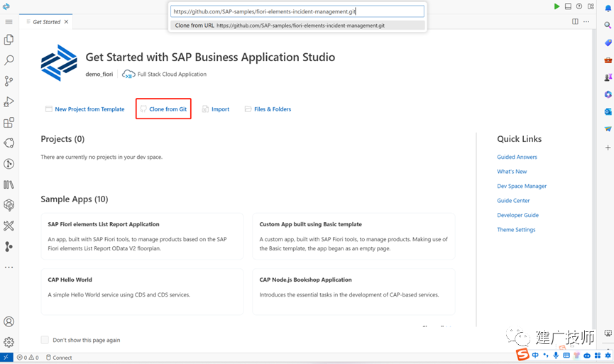Open the Accounts icon in activity bar
Image resolution: width=614 pixels, height=364 pixels.
[x=9, y=321]
